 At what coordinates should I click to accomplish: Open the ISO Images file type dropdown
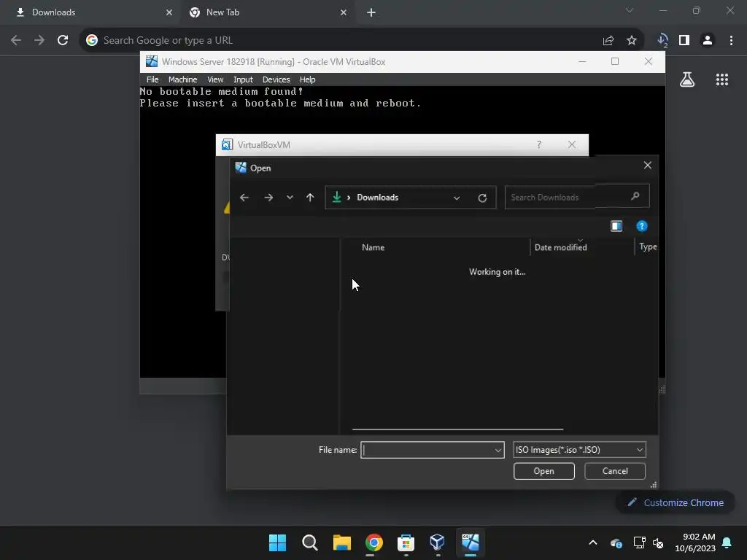pyautogui.click(x=579, y=450)
